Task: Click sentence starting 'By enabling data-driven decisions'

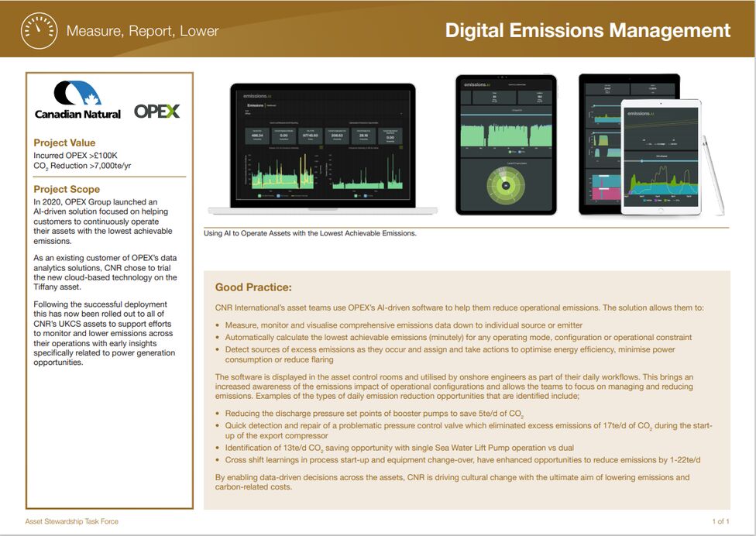Action: (452, 482)
